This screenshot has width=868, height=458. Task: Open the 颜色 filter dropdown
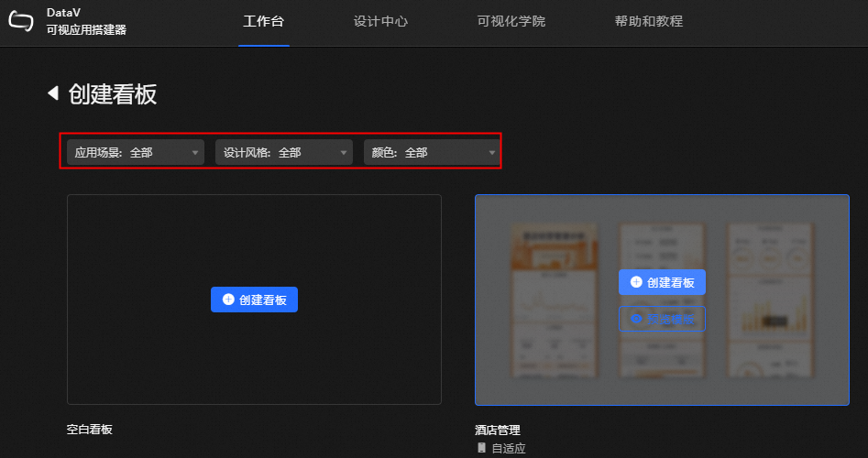pos(431,152)
